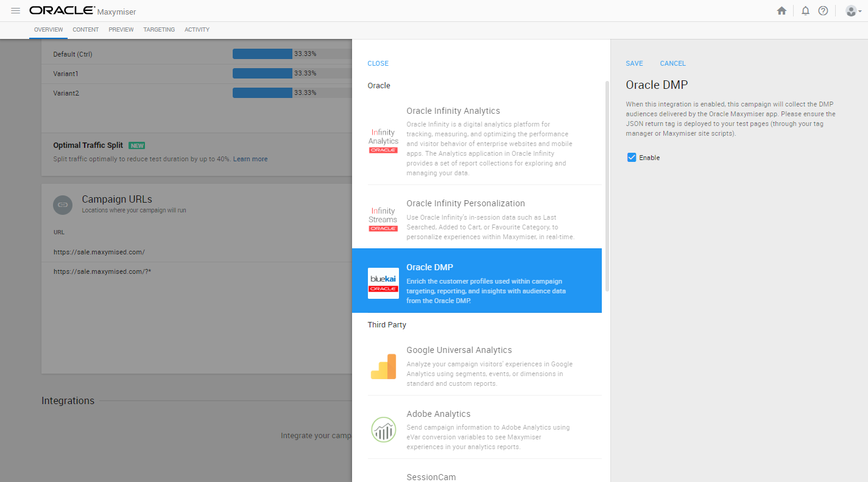
Task: Click the Variant1 row label
Action: 66,74
